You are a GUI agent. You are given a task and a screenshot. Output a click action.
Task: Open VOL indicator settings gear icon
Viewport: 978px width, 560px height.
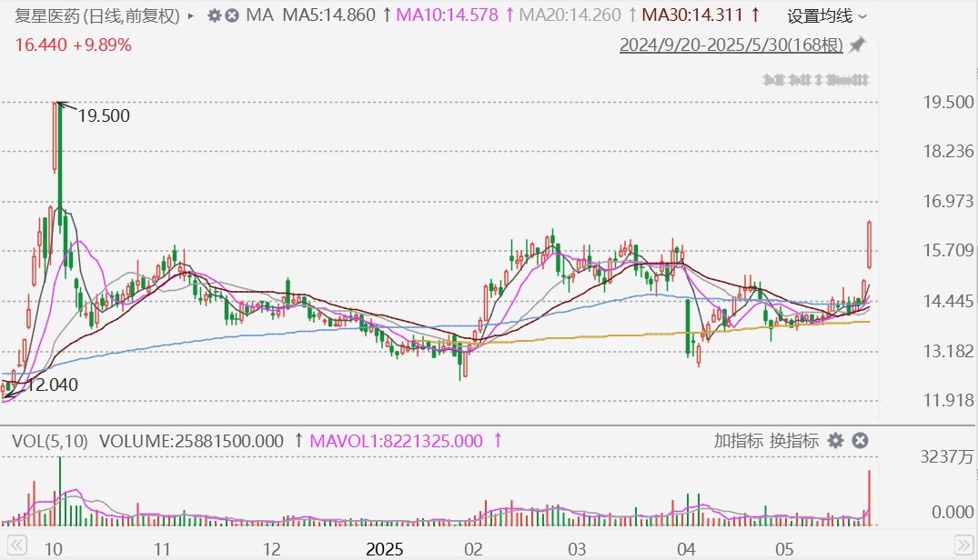click(835, 441)
